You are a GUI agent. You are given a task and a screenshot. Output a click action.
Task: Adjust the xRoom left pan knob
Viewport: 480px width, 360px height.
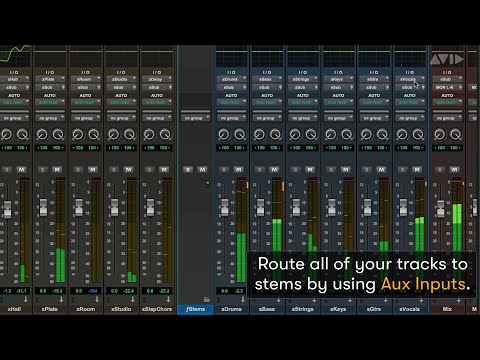coord(78,134)
